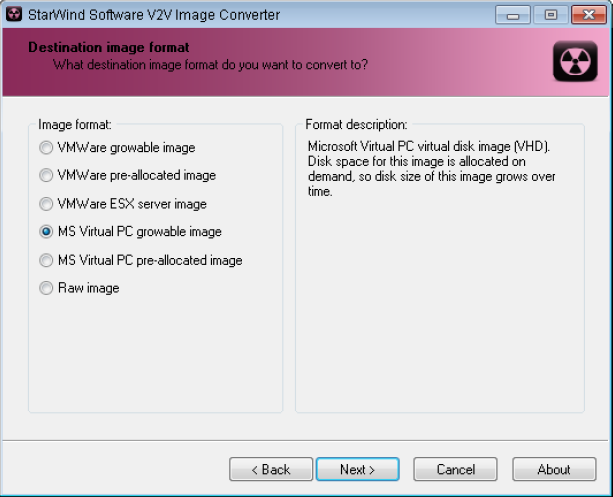Click the StarWind icon in the title bar
The image size is (613, 497).
[x=16, y=15]
